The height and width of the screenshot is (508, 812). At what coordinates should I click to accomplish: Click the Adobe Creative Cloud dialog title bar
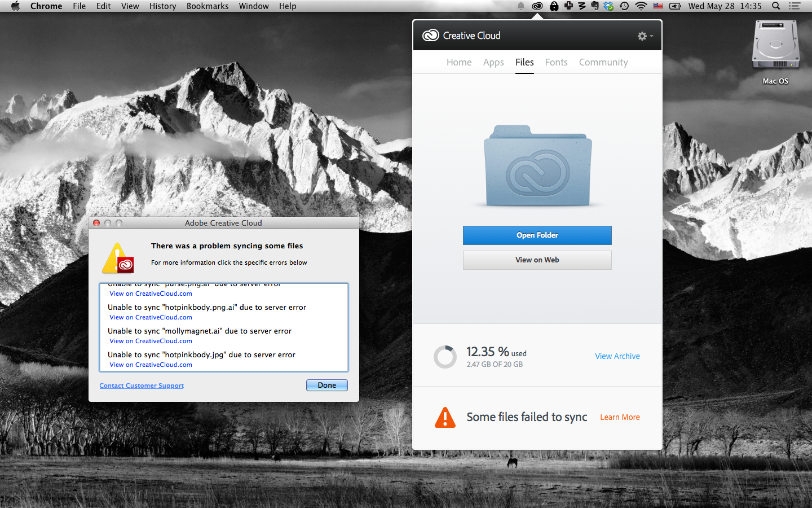click(224, 223)
